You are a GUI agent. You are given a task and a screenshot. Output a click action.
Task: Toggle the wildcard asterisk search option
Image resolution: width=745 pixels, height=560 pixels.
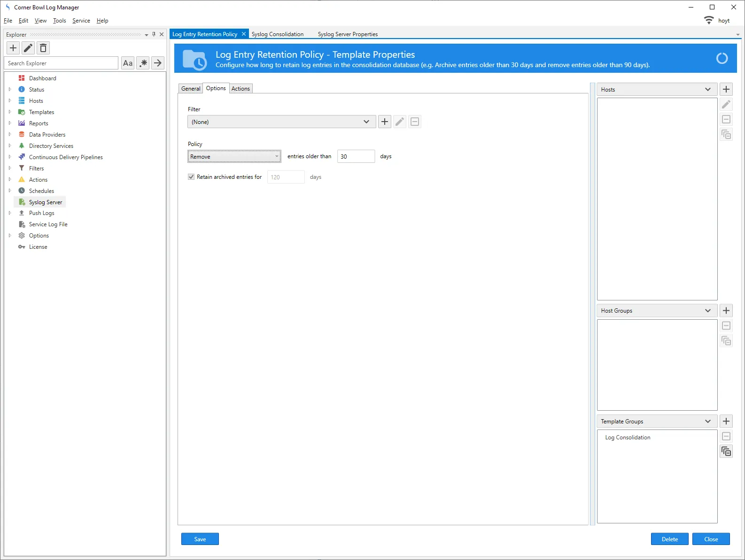pos(143,63)
